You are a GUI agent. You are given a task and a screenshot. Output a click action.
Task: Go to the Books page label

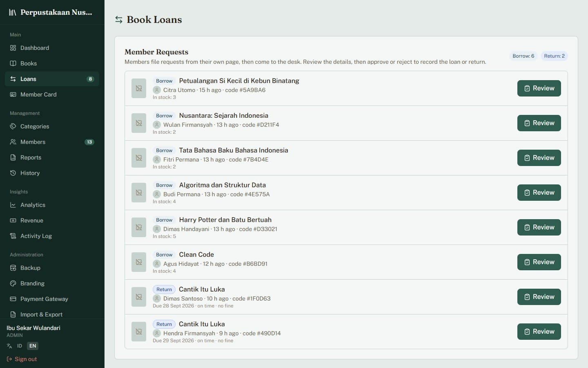point(29,63)
